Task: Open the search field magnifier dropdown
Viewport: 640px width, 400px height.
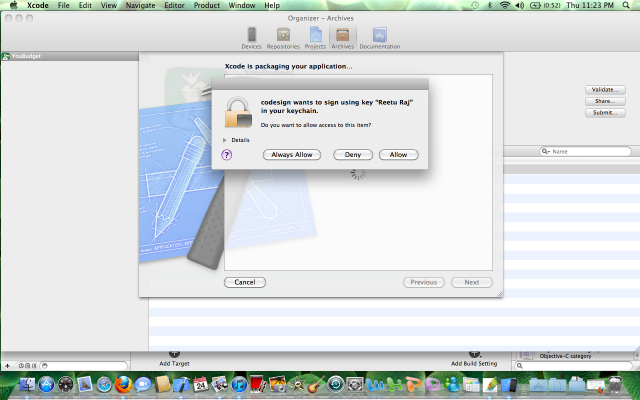Action: pos(545,151)
